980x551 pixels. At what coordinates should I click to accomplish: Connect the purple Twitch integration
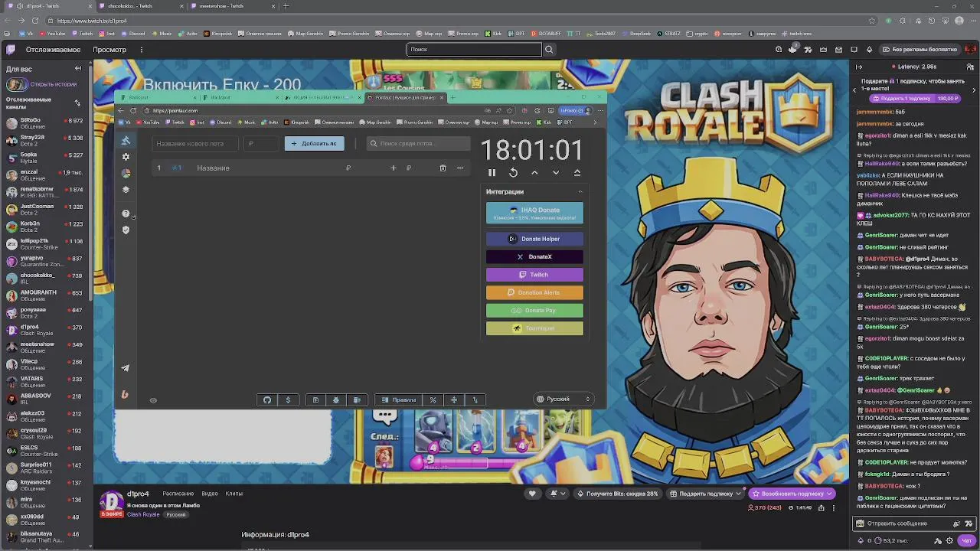click(534, 275)
